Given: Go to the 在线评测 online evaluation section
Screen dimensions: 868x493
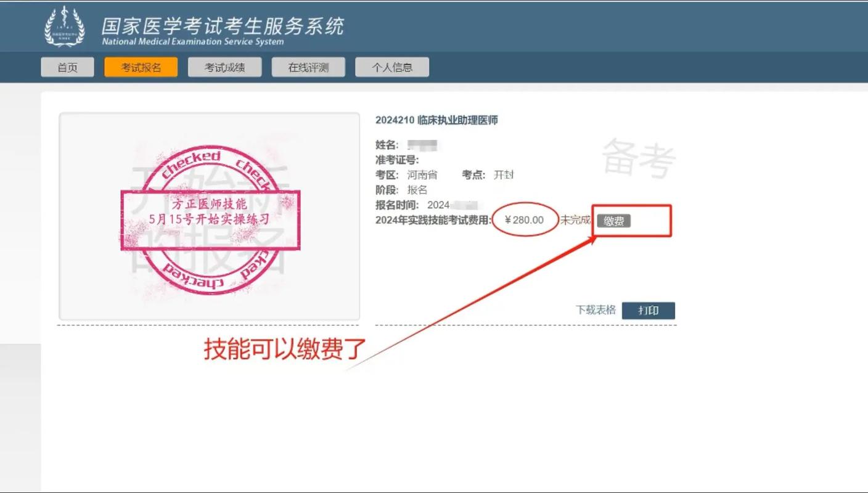Looking at the screenshot, I should (308, 67).
